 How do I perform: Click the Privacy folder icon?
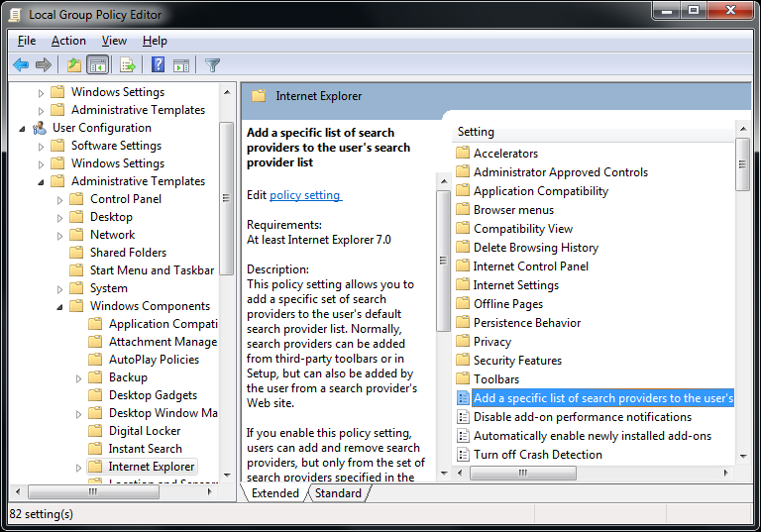[x=463, y=341]
